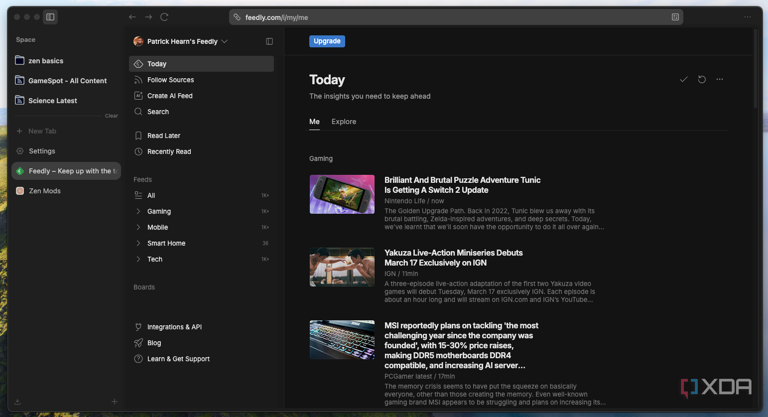The height and width of the screenshot is (417, 768).
Task: Mark all as read with the checkmark icon
Action: click(683, 79)
